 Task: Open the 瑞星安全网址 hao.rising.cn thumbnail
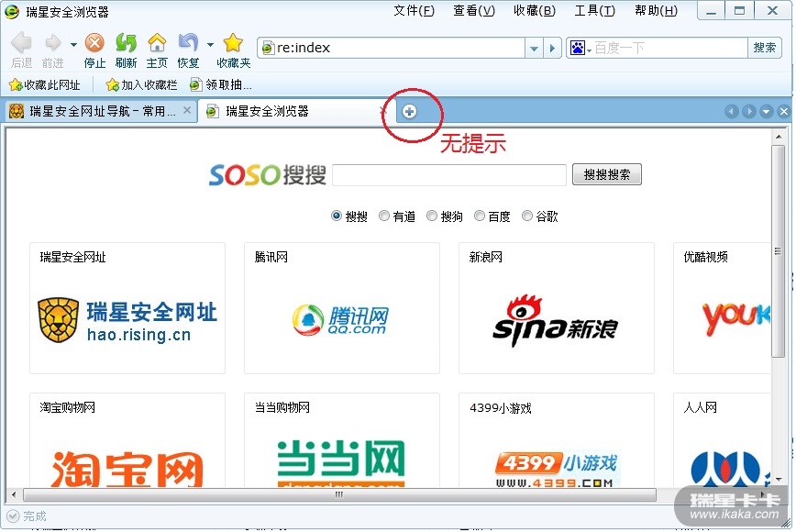point(127,308)
